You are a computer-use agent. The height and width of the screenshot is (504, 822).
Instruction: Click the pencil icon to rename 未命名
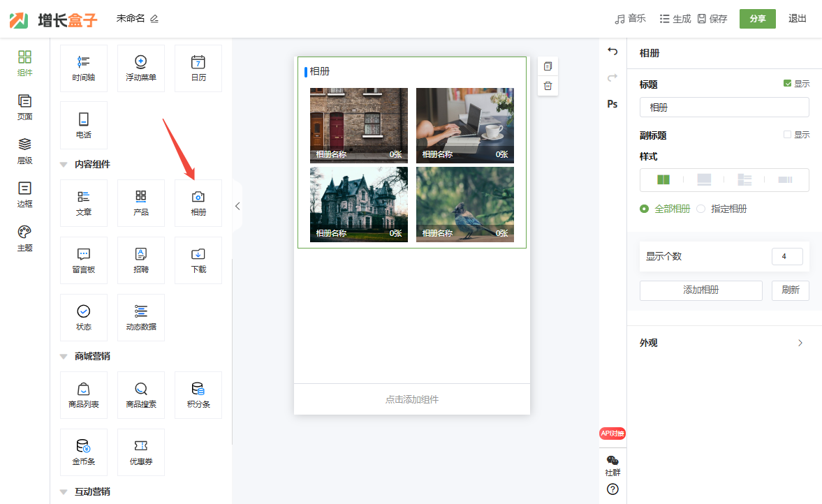154,19
